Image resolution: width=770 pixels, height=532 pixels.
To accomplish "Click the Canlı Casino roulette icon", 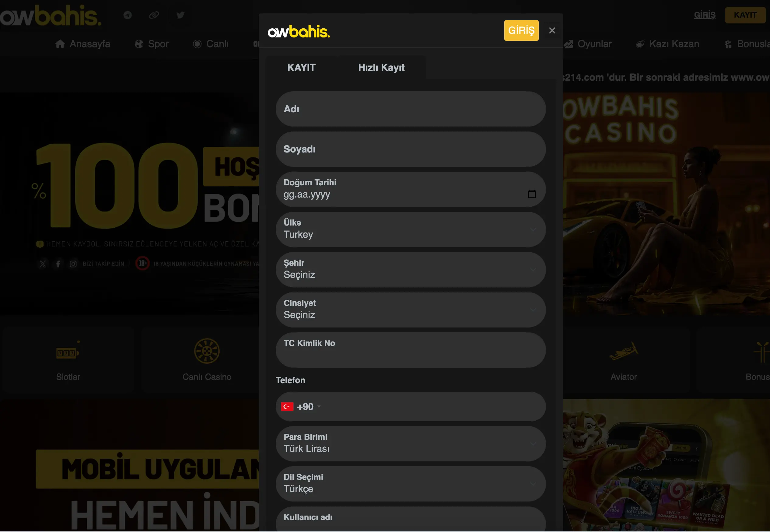I will pos(207,351).
